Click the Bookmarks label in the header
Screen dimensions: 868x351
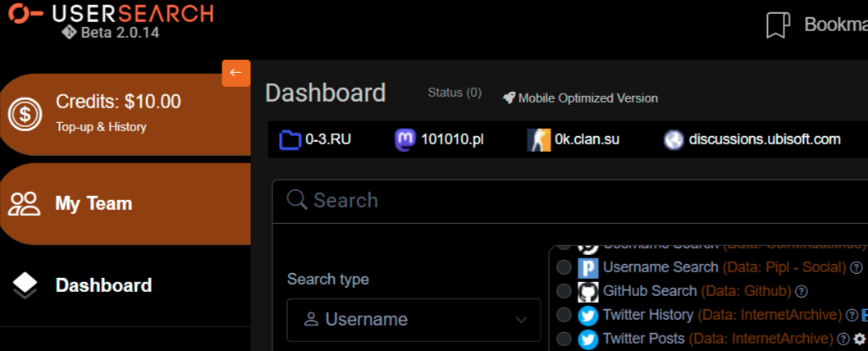pos(836,25)
